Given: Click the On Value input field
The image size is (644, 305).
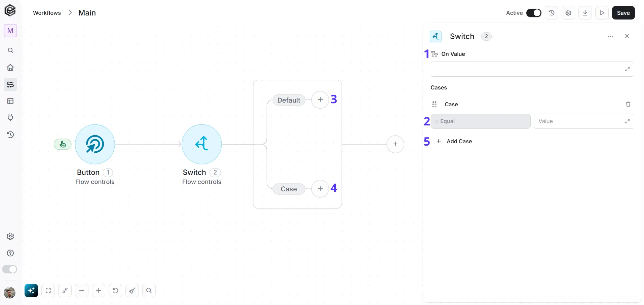Looking at the screenshot, I should coord(532,69).
